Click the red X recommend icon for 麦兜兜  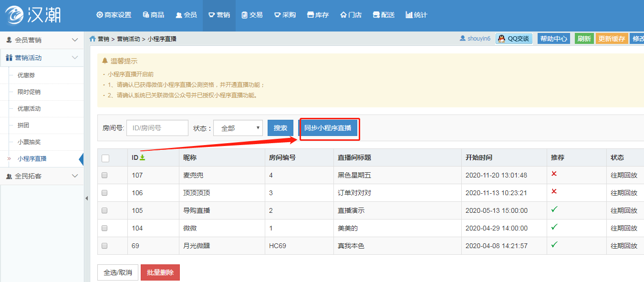pyautogui.click(x=554, y=174)
